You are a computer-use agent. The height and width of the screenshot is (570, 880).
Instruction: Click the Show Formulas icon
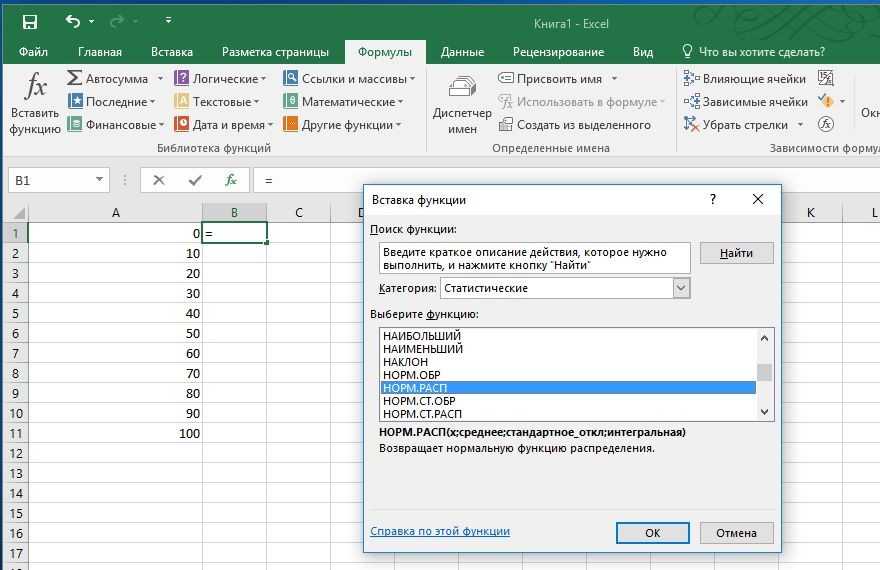(x=826, y=78)
